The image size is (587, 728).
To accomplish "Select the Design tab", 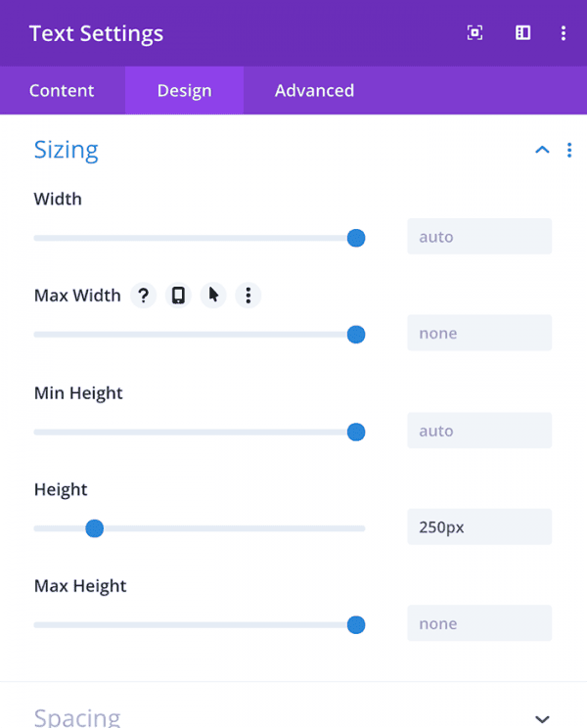I will (x=184, y=91).
